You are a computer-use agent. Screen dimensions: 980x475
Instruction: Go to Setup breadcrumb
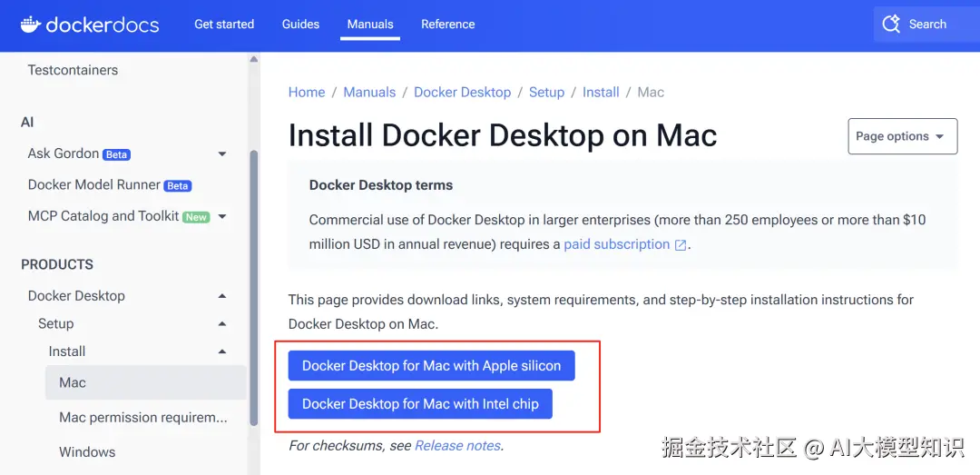coord(546,93)
